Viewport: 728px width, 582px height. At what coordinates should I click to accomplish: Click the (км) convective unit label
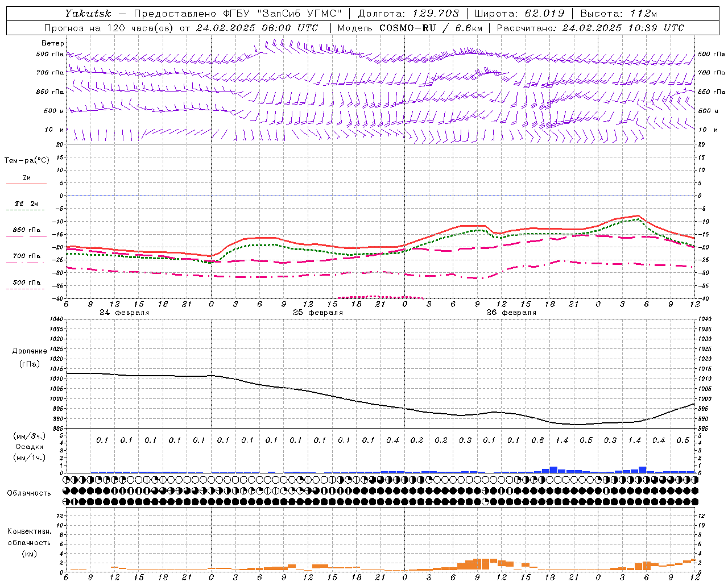pyautogui.click(x=29, y=554)
